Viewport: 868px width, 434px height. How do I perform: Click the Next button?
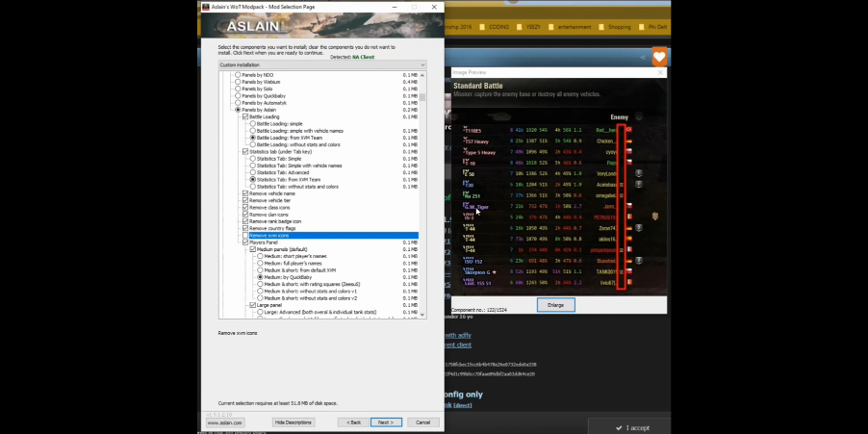click(386, 422)
